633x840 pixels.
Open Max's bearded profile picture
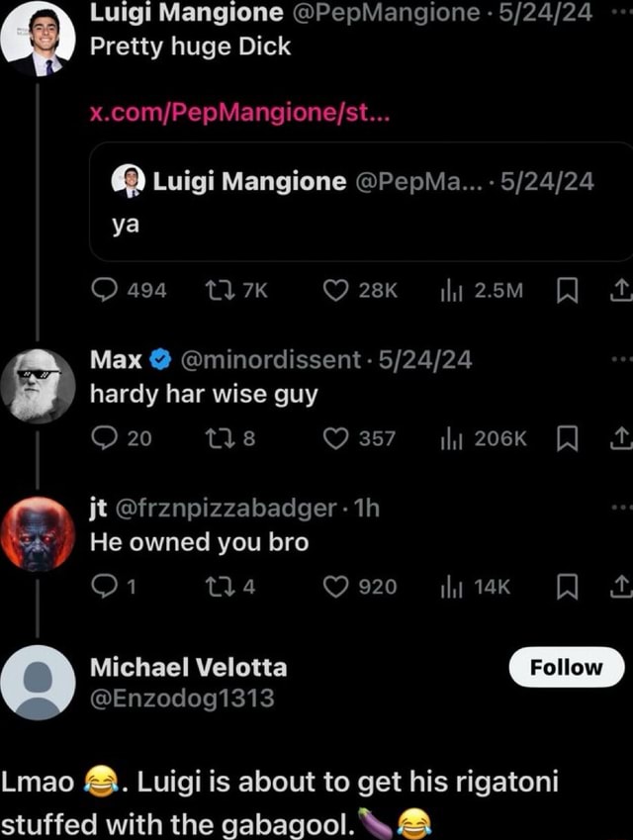[x=38, y=386]
